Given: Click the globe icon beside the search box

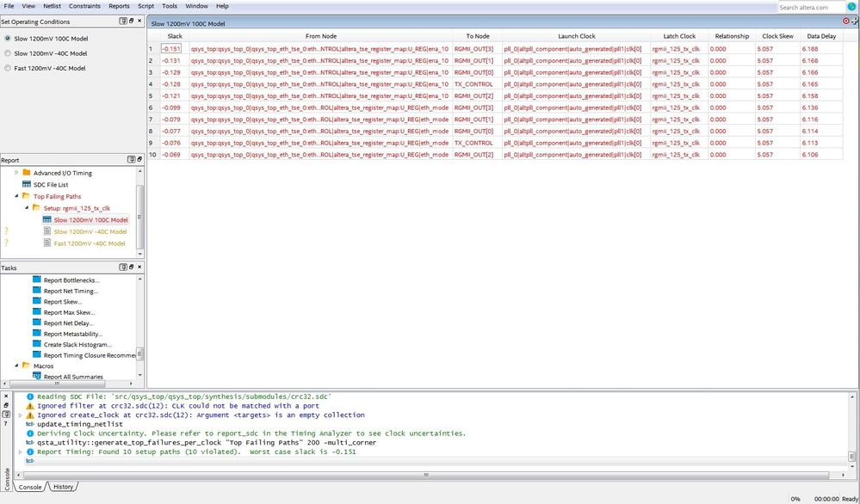Looking at the screenshot, I should point(851,7).
